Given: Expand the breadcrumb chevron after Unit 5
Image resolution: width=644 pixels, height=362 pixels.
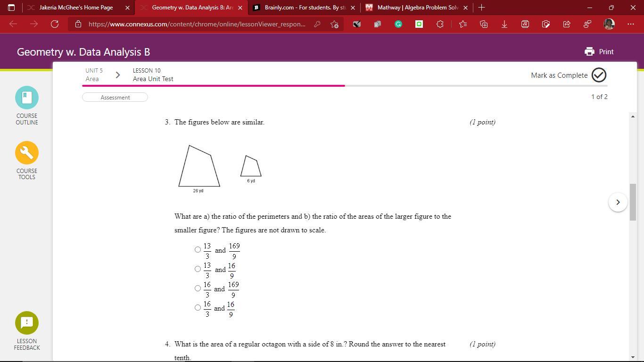Looking at the screenshot, I should (117, 75).
